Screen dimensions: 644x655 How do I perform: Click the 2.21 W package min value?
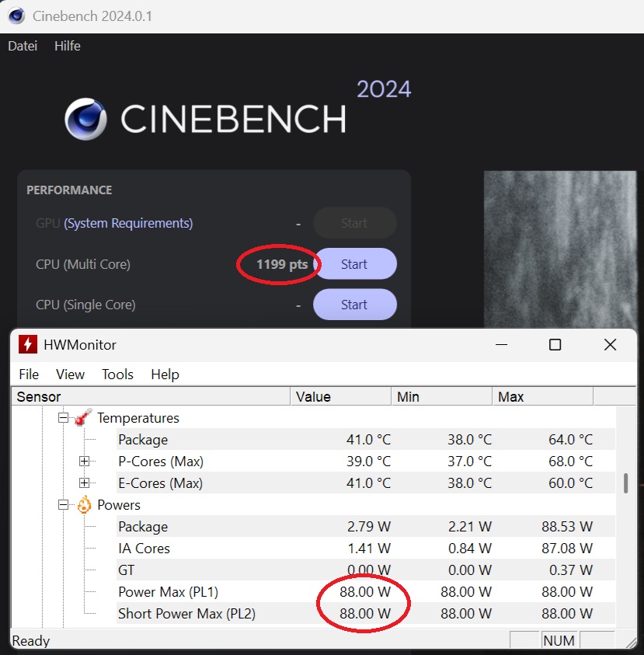tap(470, 526)
